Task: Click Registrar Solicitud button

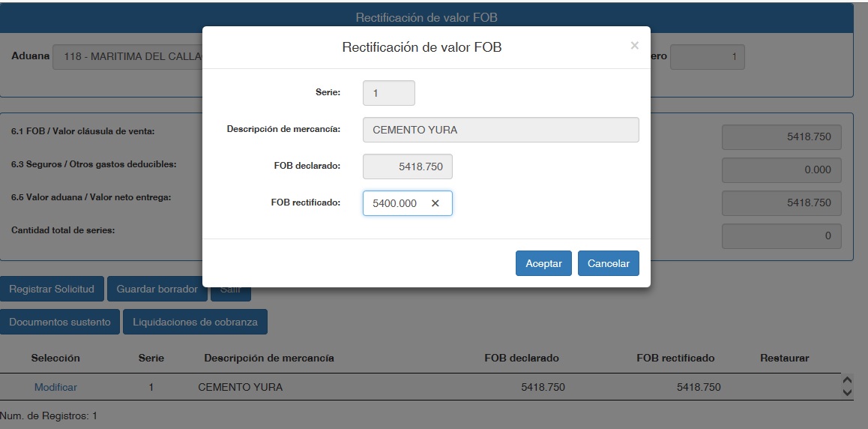Action: [x=52, y=289]
